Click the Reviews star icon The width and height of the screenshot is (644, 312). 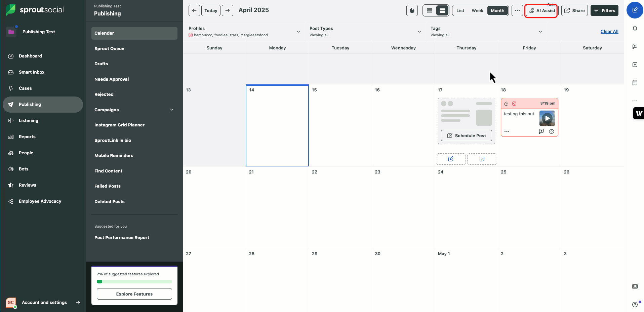tap(11, 185)
